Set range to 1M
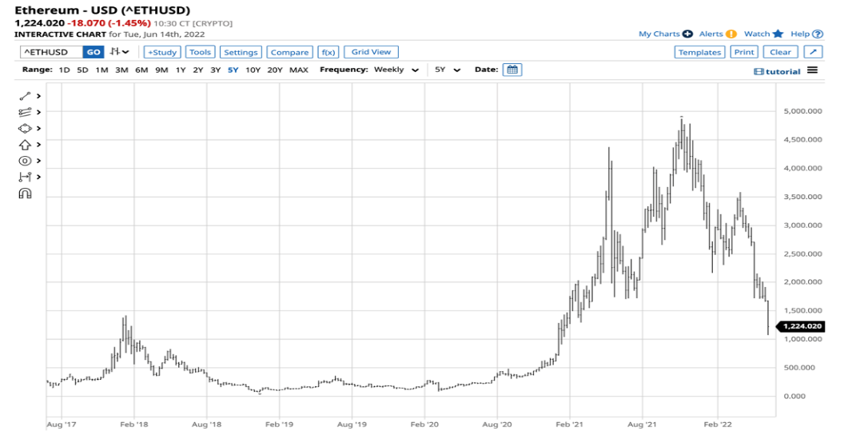The image size is (868, 443). [x=102, y=70]
